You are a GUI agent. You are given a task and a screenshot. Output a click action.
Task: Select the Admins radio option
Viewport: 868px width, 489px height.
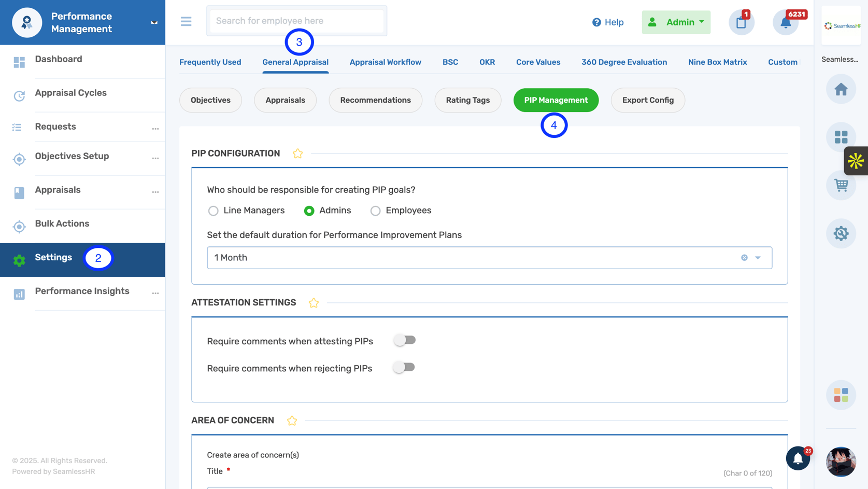coord(309,211)
